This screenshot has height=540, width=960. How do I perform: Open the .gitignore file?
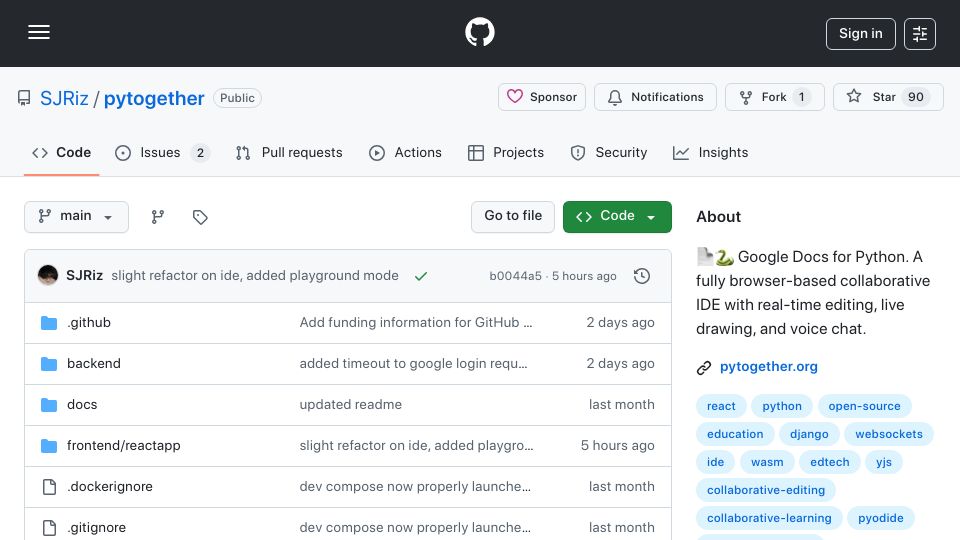pyautogui.click(x=96, y=528)
